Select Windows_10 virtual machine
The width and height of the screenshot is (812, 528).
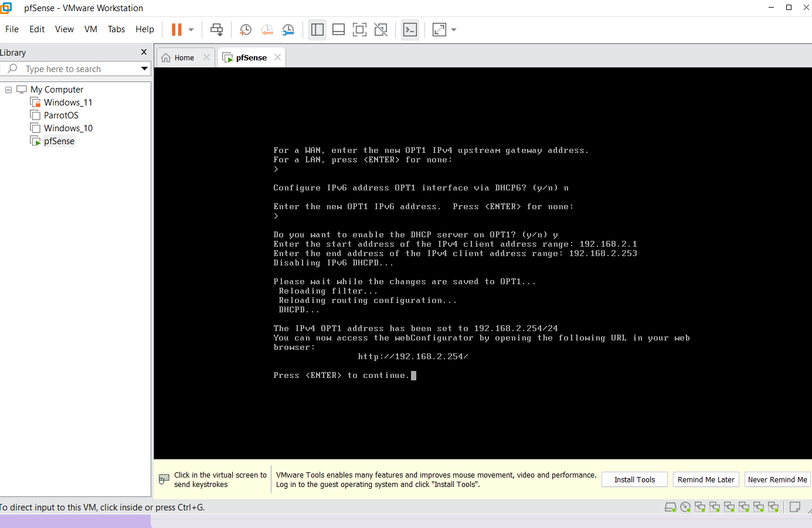coord(68,128)
